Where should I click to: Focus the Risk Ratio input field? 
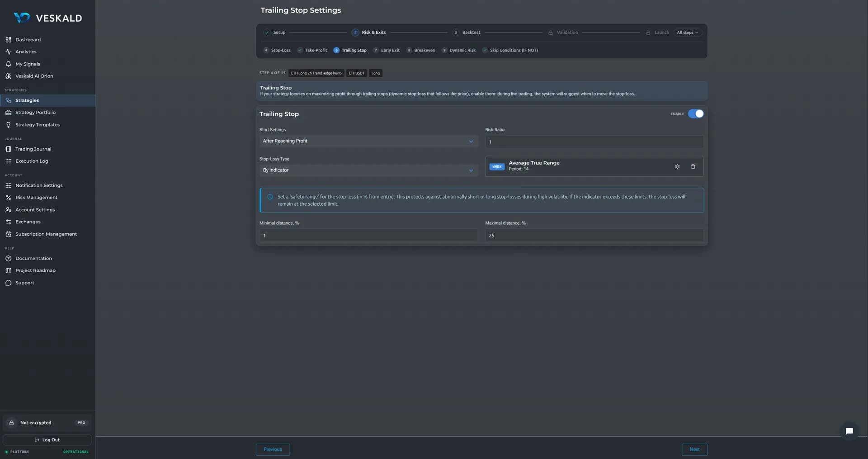point(594,142)
